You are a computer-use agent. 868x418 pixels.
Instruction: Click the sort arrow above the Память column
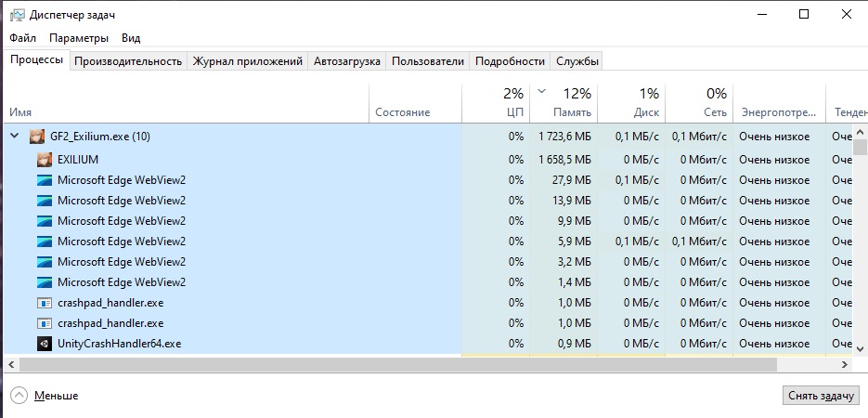[542, 91]
